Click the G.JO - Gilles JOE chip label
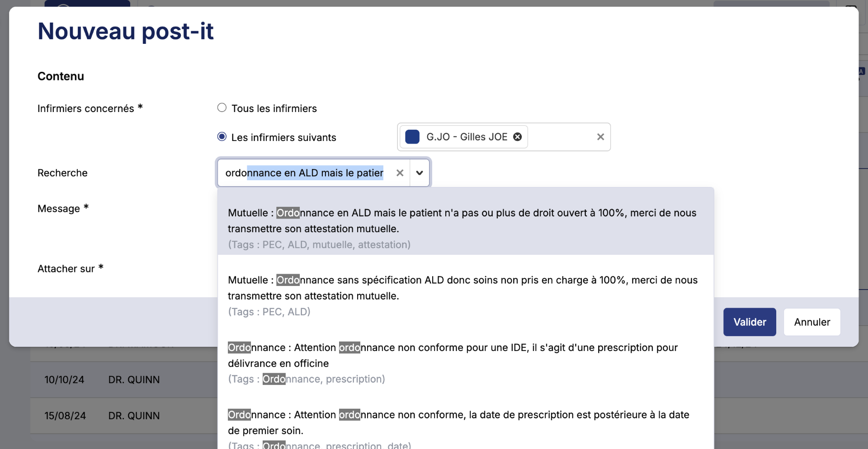 click(467, 137)
